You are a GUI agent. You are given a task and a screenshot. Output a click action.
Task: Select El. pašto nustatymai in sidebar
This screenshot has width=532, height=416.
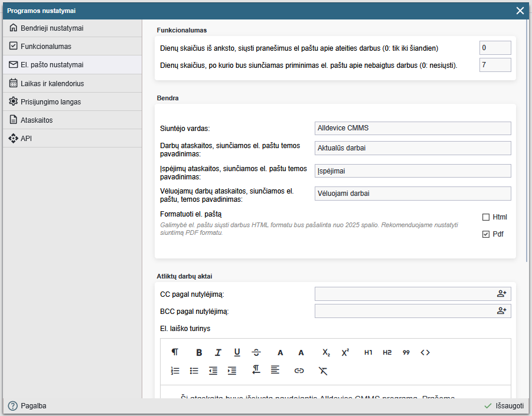point(72,64)
